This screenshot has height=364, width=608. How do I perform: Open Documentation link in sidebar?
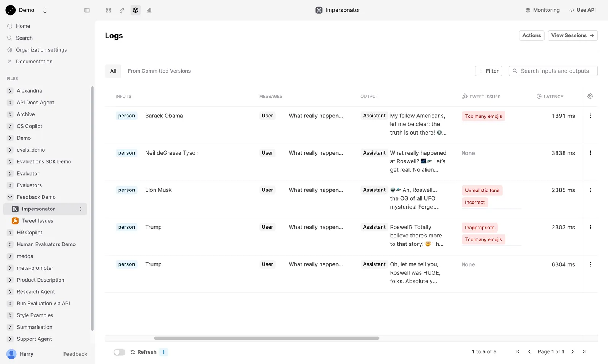pyautogui.click(x=34, y=62)
